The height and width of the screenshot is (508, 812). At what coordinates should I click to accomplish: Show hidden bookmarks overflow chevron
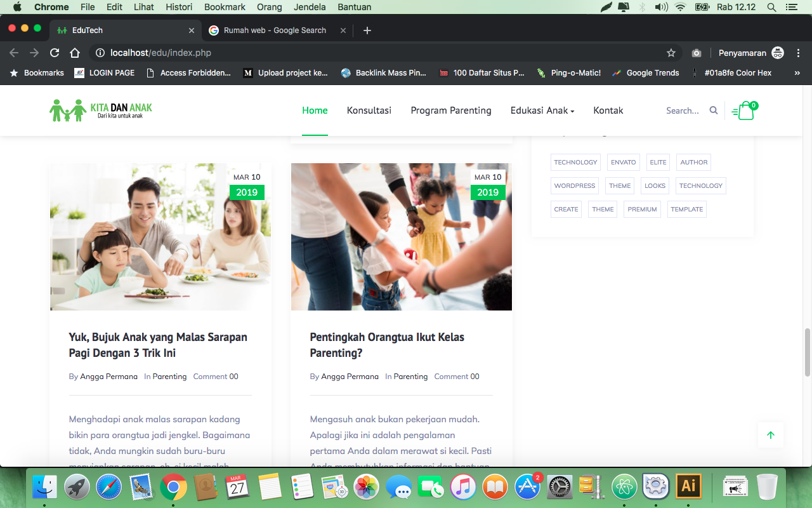click(797, 73)
